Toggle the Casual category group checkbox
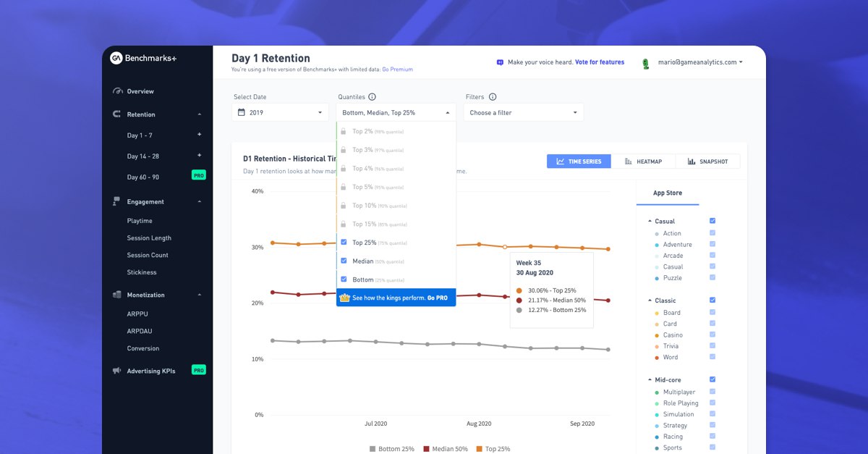The image size is (868, 454). click(712, 221)
